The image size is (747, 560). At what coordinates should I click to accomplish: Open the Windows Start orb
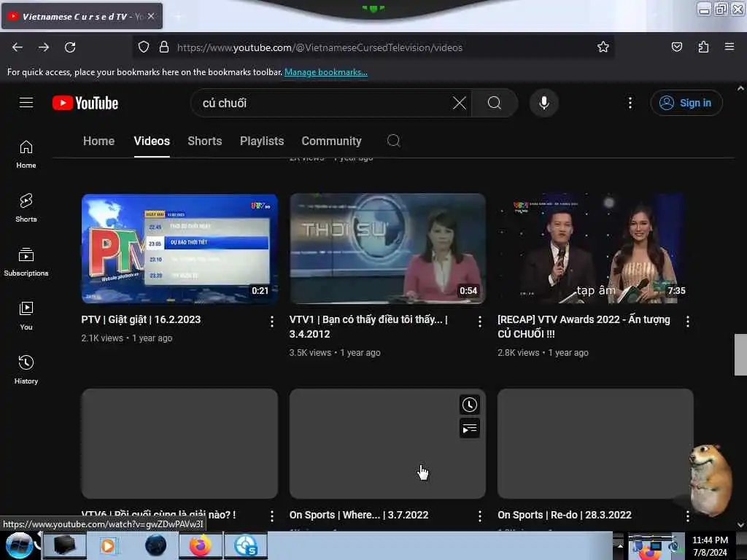pos(19,545)
